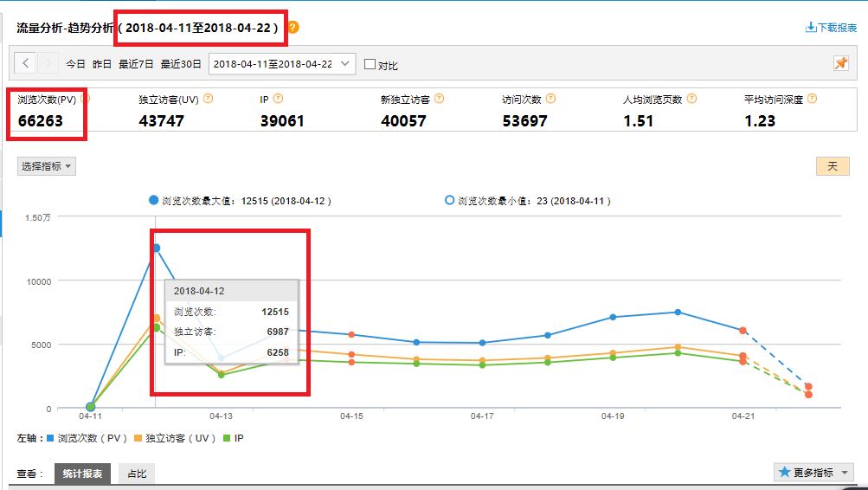Enable the 对比 comparison checkbox

click(x=370, y=64)
